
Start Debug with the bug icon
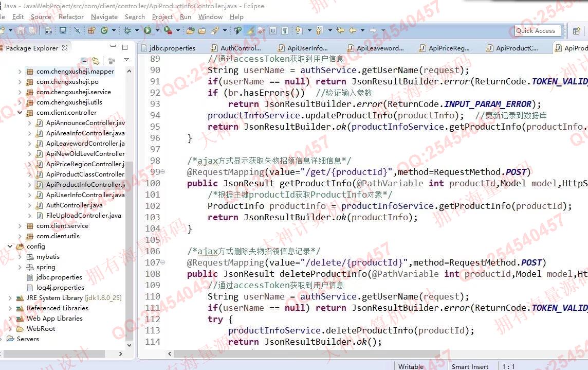tap(127, 30)
